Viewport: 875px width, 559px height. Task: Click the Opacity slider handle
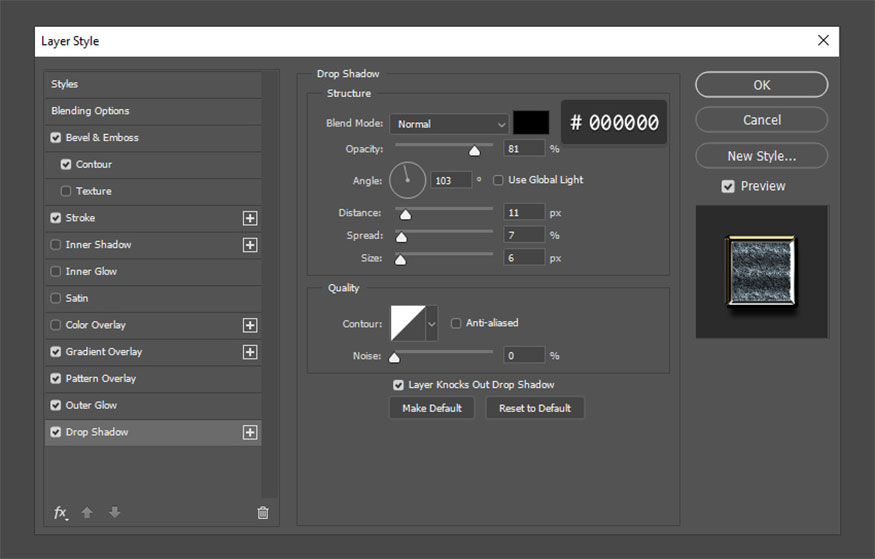474,151
